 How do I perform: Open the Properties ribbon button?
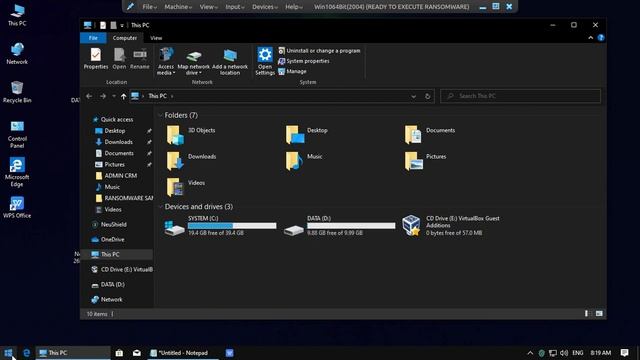point(96,58)
